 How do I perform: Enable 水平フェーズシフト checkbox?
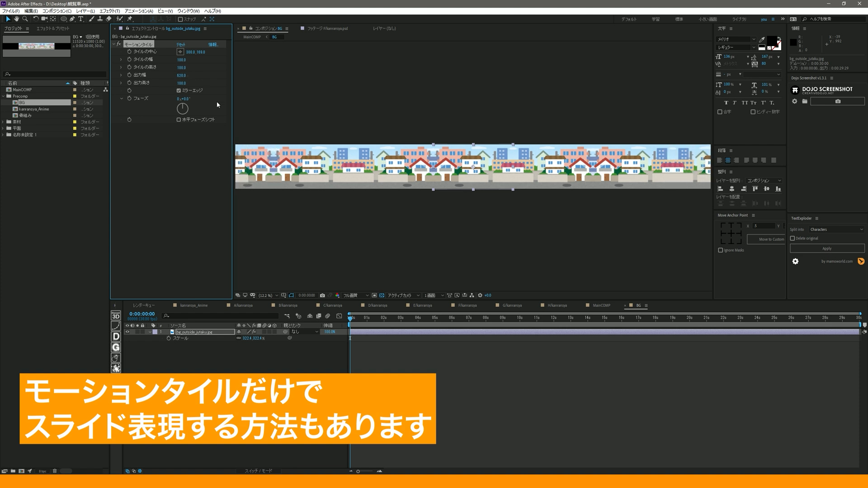tap(179, 119)
